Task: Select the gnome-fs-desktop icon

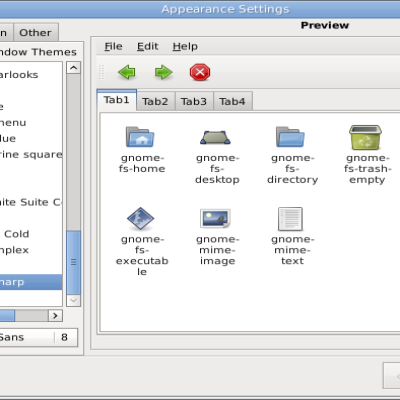Action: [x=215, y=137]
